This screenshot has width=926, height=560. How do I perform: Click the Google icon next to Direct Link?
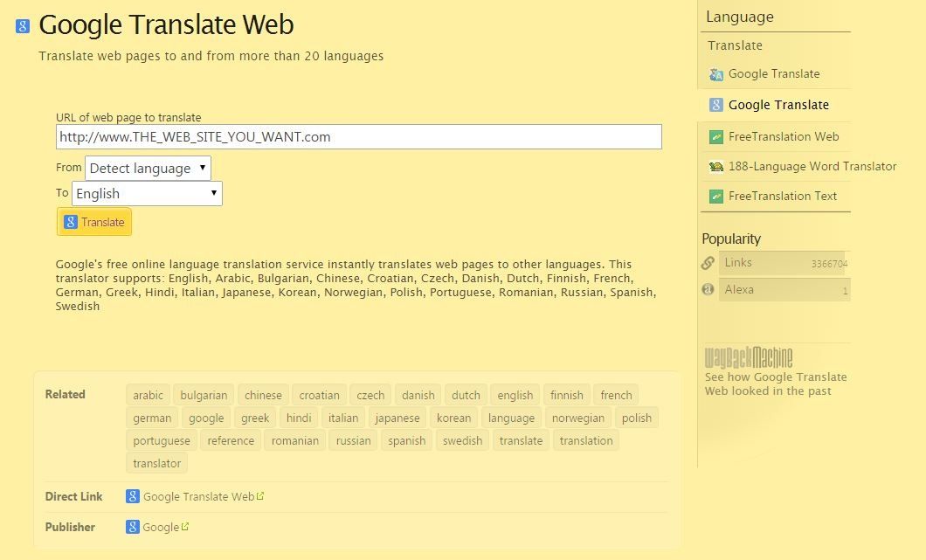coord(132,496)
